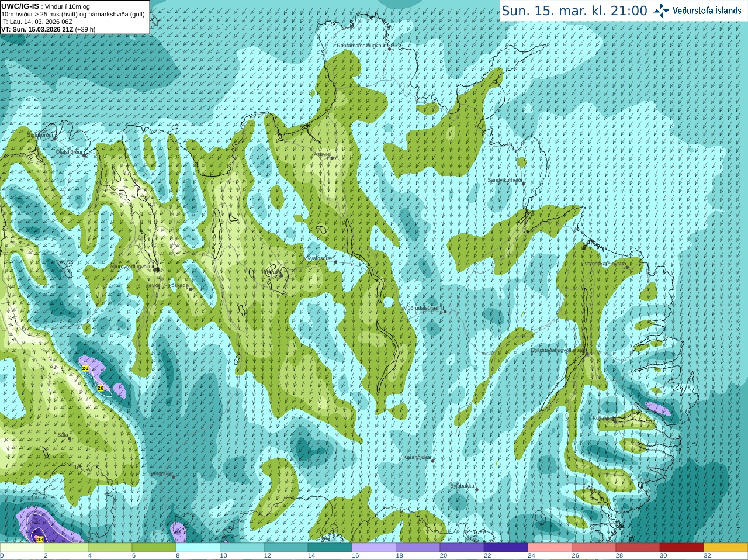Click the '8' value on the legend scale
Image resolution: width=748 pixels, height=560 pixels.
coord(178,556)
